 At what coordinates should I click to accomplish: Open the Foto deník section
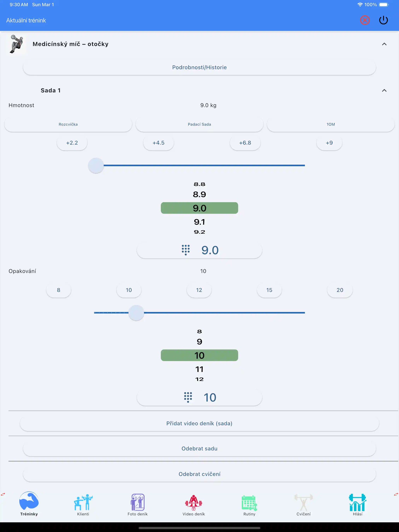[x=138, y=502]
